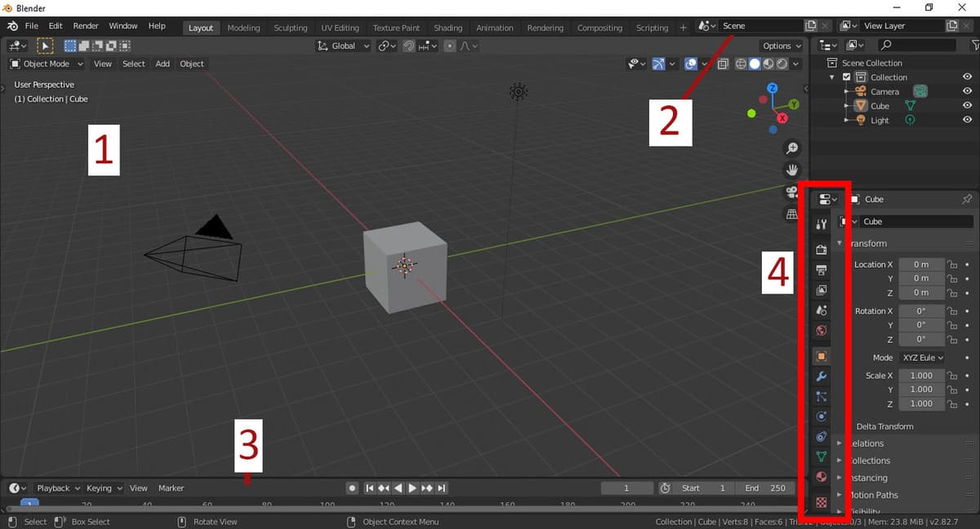Open the green Object Data tab
Image resolution: width=980 pixels, height=529 pixels.
pyautogui.click(x=822, y=457)
